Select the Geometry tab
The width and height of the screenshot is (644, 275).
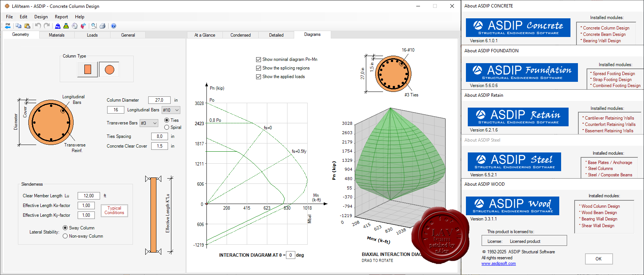(21, 34)
